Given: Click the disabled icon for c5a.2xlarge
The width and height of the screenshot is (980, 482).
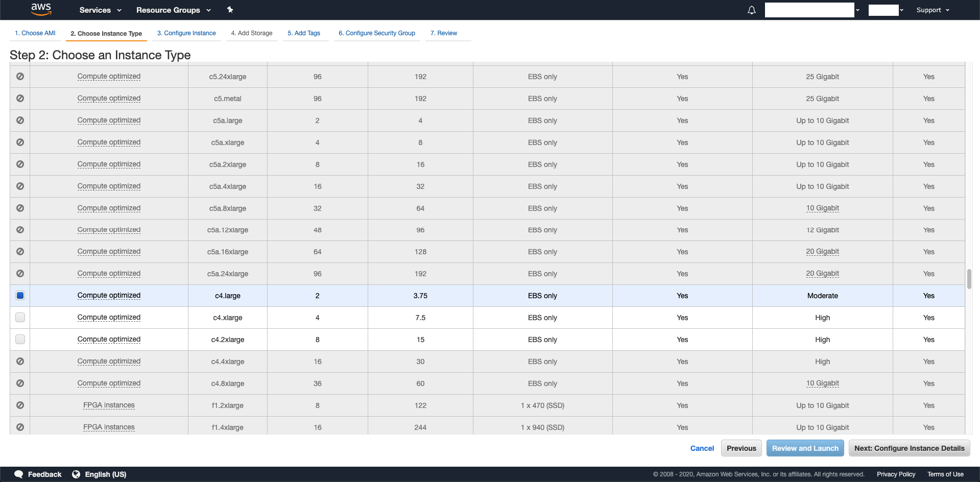Looking at the screenshot, I should point(20,164).
